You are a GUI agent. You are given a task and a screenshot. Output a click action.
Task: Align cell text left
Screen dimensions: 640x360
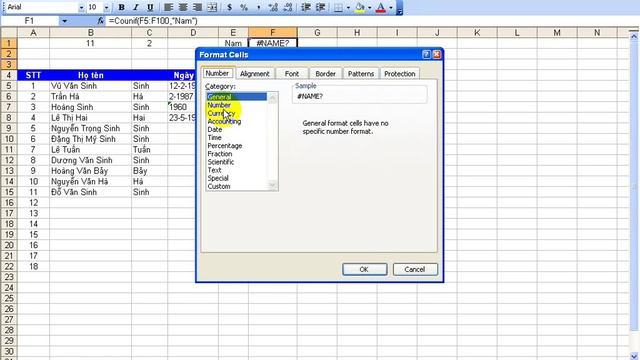point(168,7)
